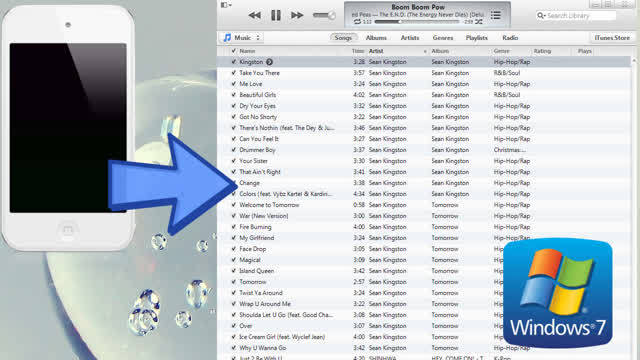
Task: Uncheck the Fire Burning checkbox
Action: [x=233, y=227]
